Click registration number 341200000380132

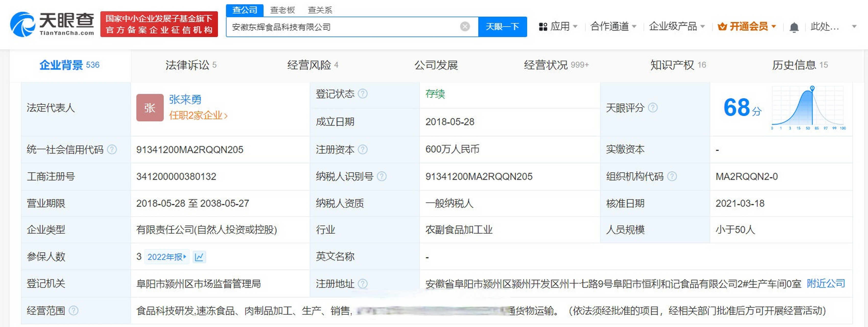176,176
